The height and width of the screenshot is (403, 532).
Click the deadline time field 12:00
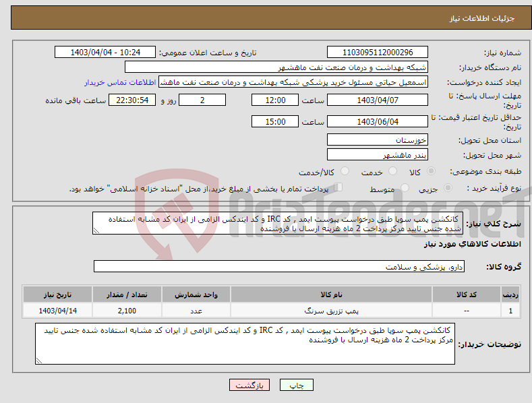(275, 100)
